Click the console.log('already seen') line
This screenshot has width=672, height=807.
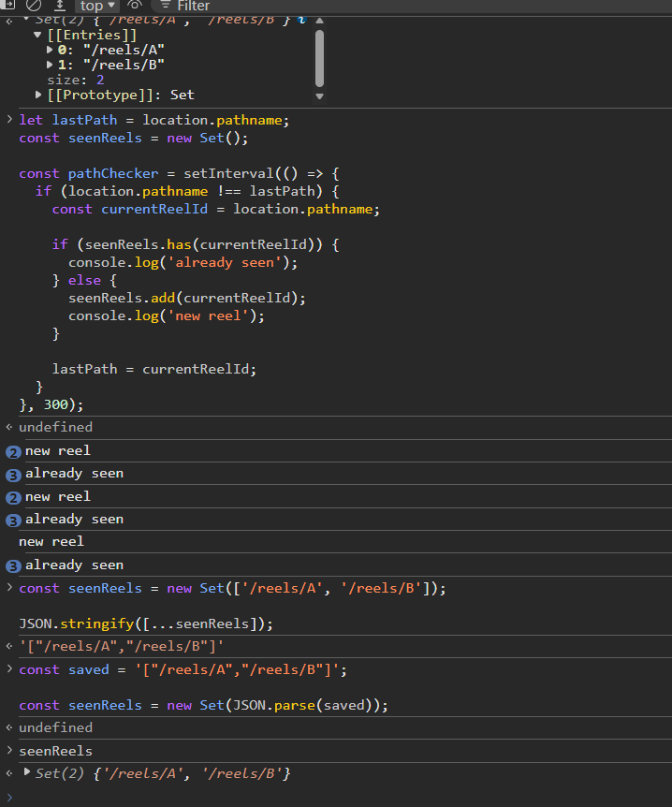(x=183, y=262)
